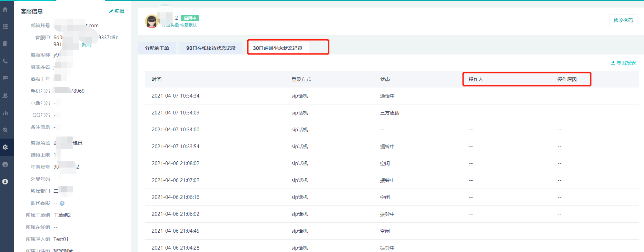This screenshot has width=644, height=252.
Task: Click the 启用中 status badge
Action: [x=190, y=18]
